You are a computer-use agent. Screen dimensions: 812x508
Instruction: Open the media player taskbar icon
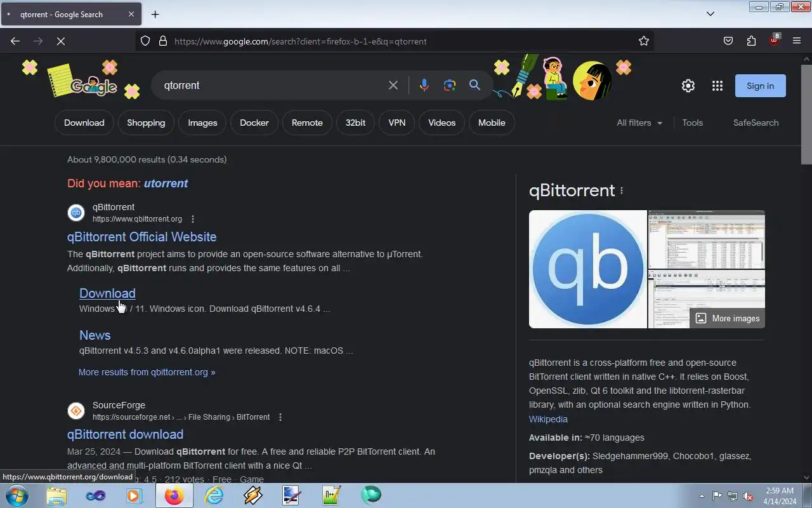pos(134,495)
